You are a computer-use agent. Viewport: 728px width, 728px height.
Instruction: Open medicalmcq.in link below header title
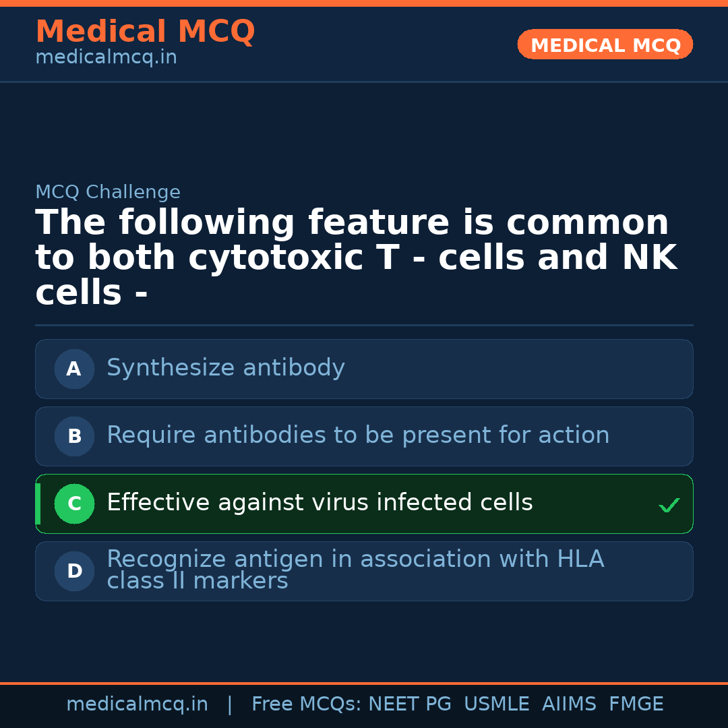pos(106,58)
